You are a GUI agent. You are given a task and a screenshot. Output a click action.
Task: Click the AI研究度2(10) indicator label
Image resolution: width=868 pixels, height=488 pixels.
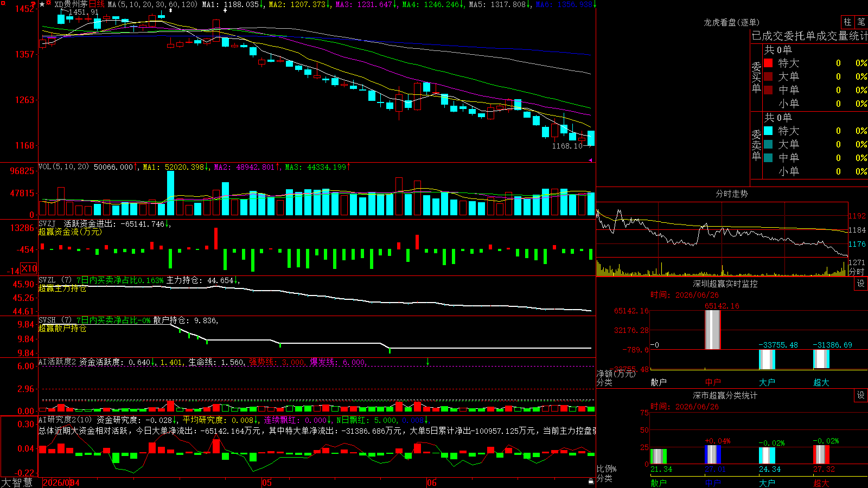click(x=65, y=420)
